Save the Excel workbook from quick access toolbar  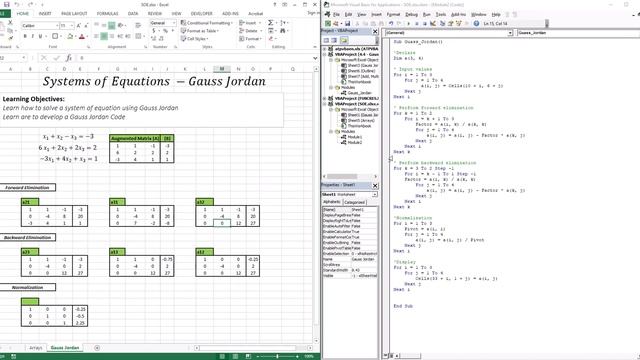(x=7, y=4)
